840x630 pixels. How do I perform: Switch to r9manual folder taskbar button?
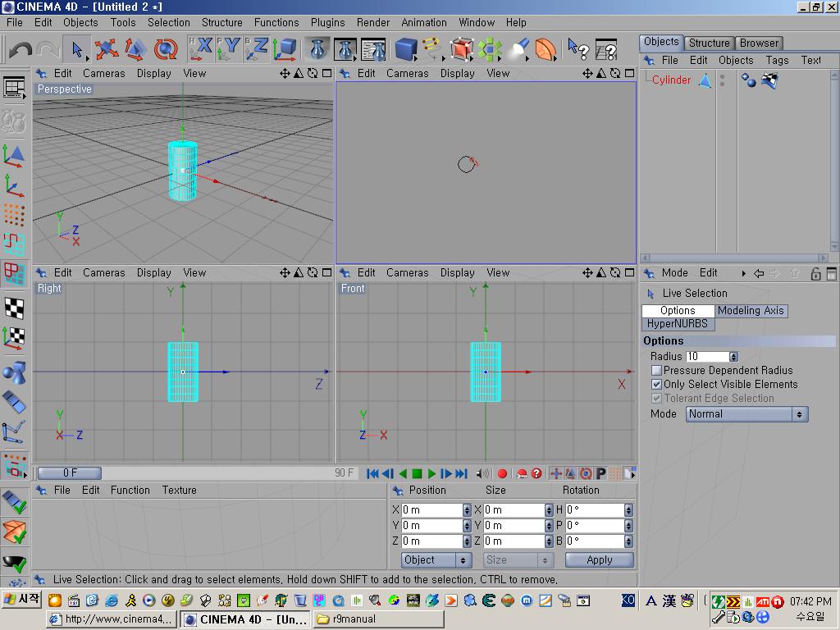tap(379, 619)
